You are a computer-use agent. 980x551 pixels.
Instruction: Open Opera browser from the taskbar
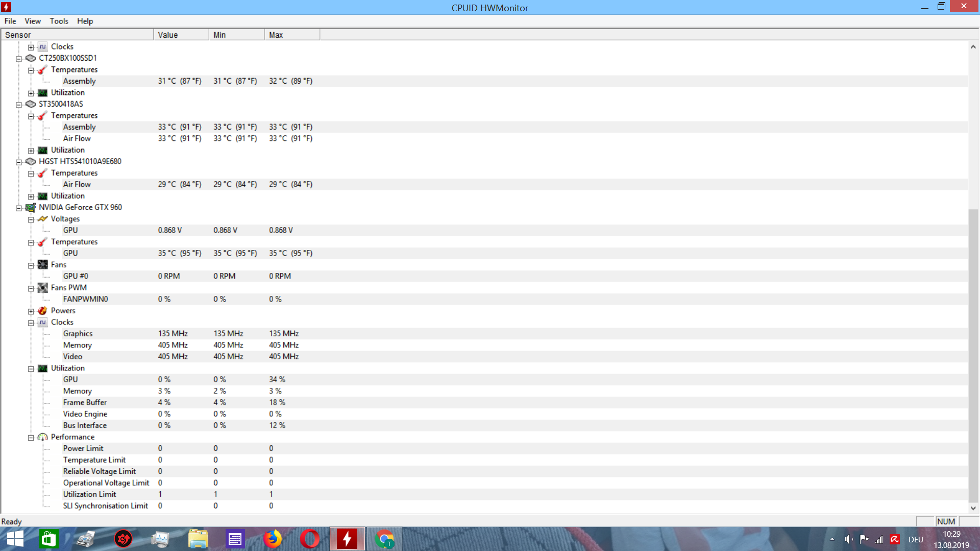coord(309,539)
